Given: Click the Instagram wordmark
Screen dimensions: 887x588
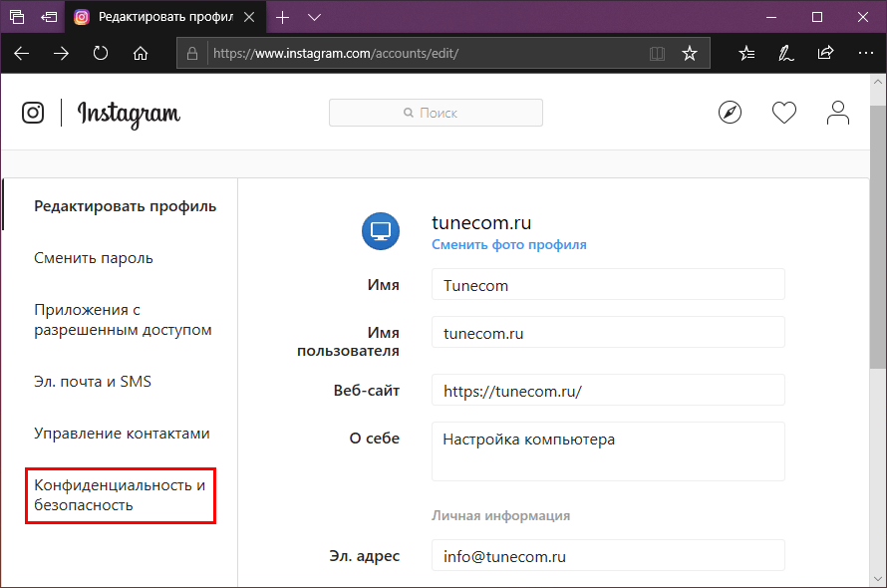Looking at the screenshot, I should (x=129, y=115).
